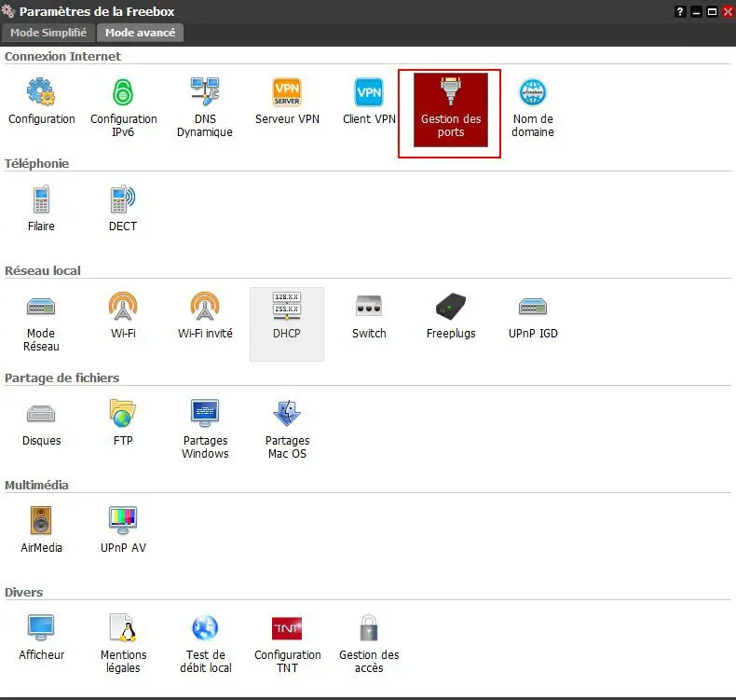Open Mode Réseau settings
This screenshot has width=736, height=700.
coord(41,324)
